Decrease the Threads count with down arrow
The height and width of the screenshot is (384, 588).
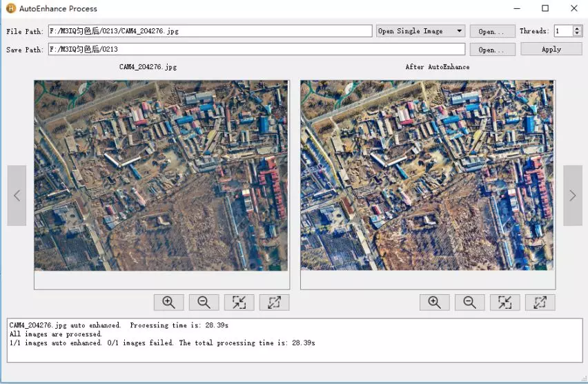578,34
